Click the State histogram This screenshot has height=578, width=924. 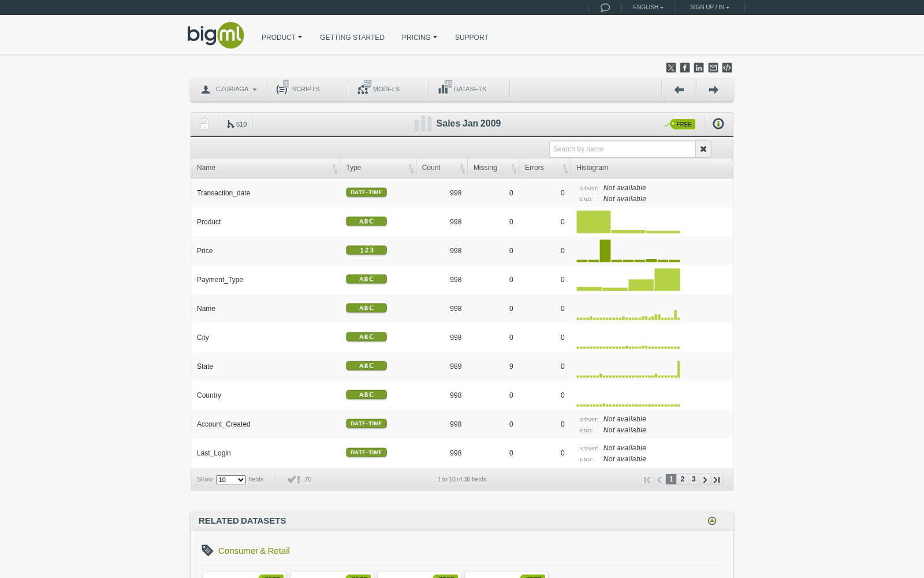(628, 369)
